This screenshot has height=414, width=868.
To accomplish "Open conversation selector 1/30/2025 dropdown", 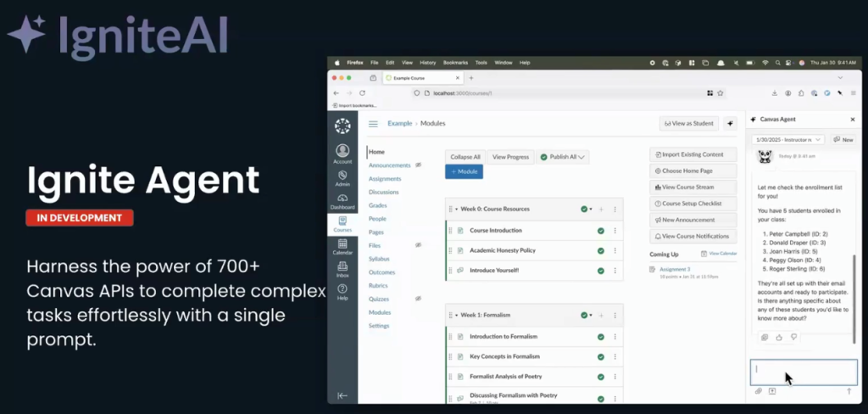I will click(x=788, y=140).
